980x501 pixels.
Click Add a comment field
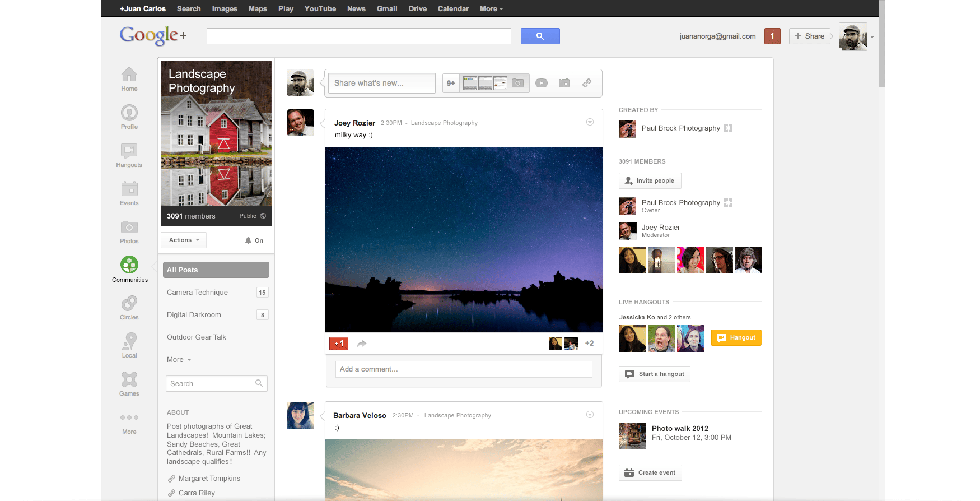click(x=464, y=369)
